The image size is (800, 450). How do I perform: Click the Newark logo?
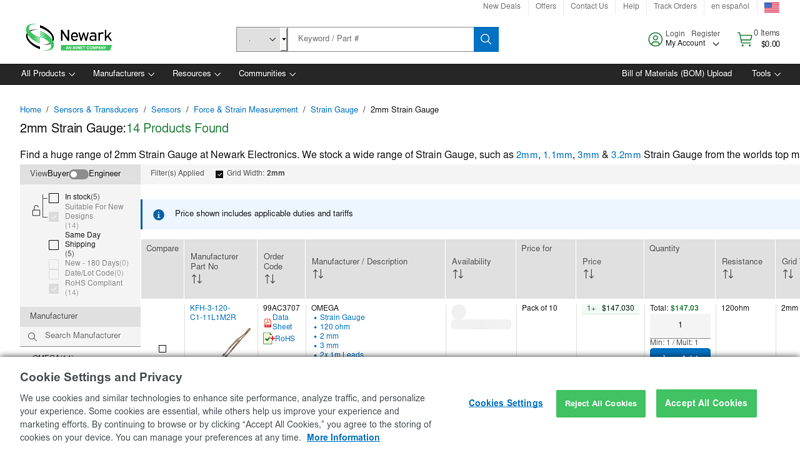pos(69,37)
